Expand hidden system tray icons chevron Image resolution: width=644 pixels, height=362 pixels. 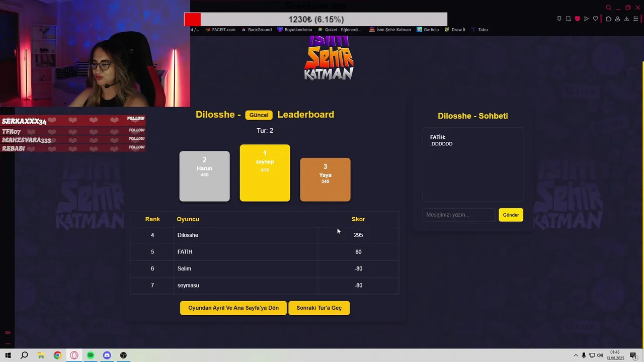(576, 355)
